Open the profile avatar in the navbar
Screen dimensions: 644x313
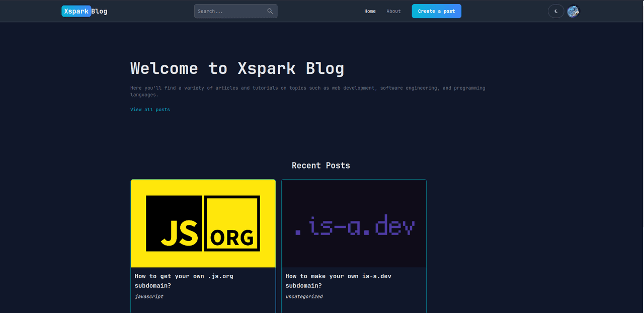point(573,11)
